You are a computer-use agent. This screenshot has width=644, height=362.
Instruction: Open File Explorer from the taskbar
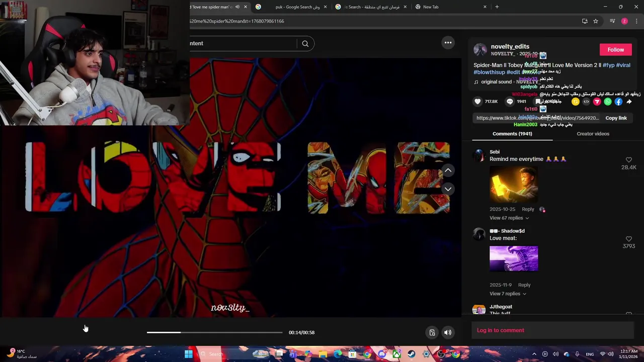[x=323, y=354]
